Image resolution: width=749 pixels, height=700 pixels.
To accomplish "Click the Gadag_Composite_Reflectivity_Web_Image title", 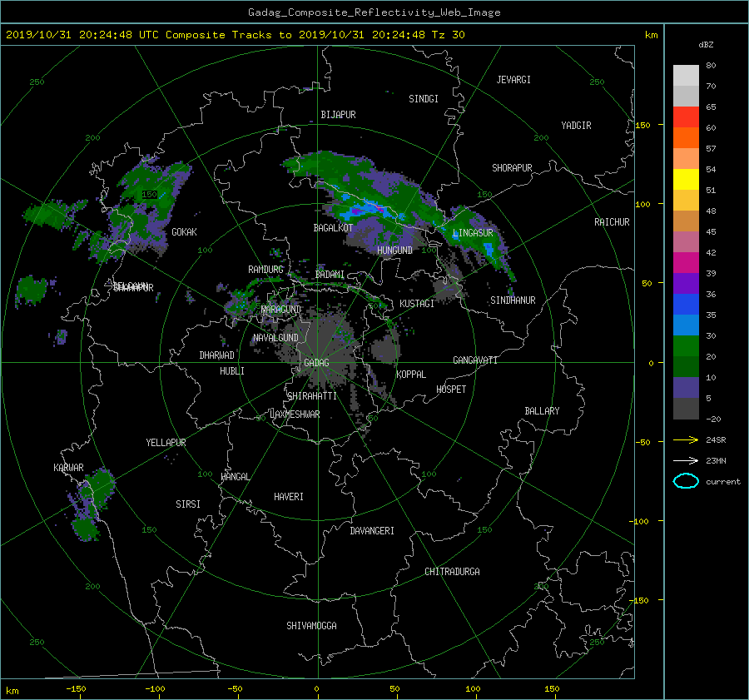I will (374, 12).
